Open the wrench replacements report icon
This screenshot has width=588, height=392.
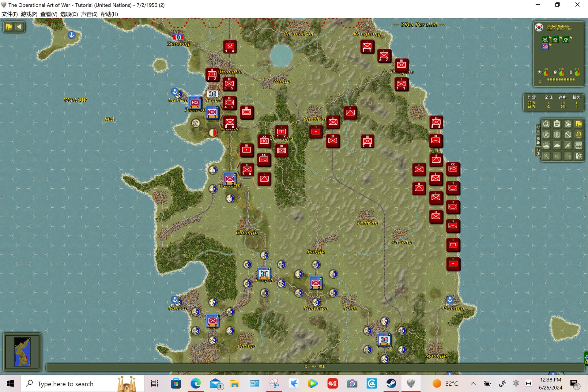point(568,135)
